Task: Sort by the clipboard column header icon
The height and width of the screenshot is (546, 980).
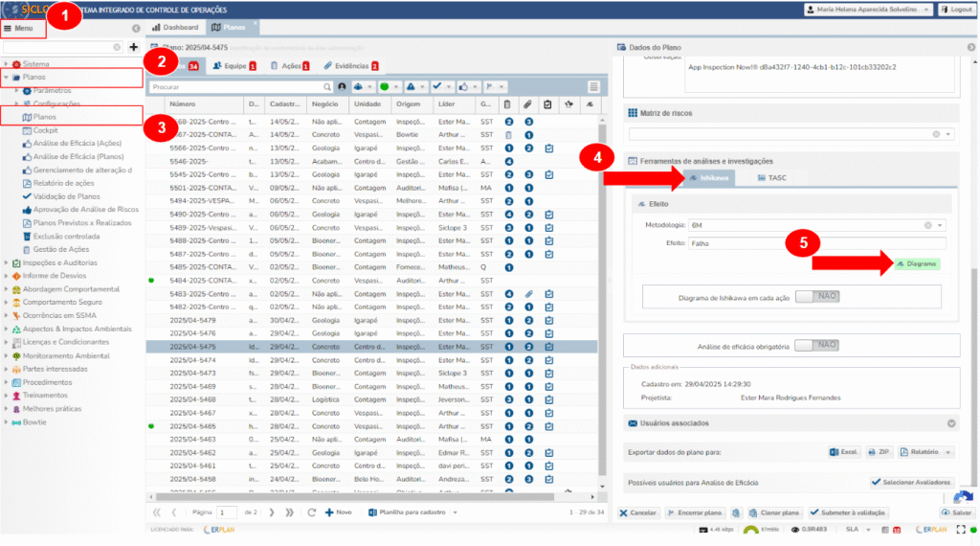Action: pos(507,103)
